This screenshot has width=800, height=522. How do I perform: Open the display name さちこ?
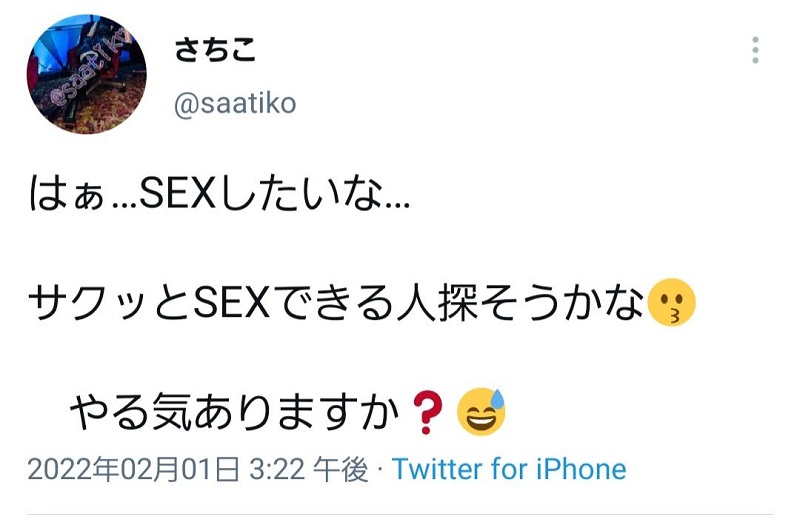point(215,50)
